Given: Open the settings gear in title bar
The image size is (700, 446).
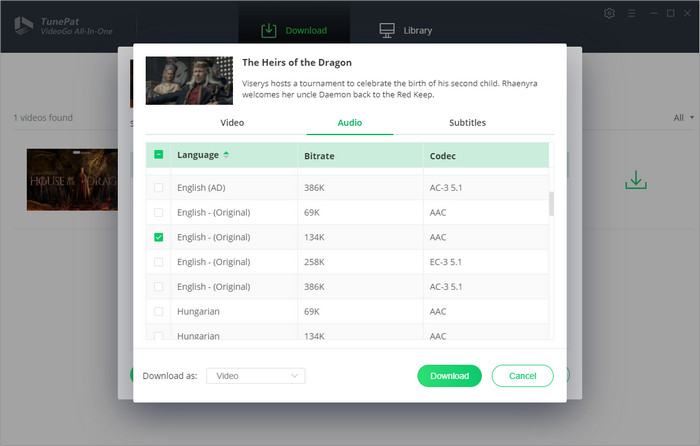Looking at the screenshot, I should (x=609, y=13).
